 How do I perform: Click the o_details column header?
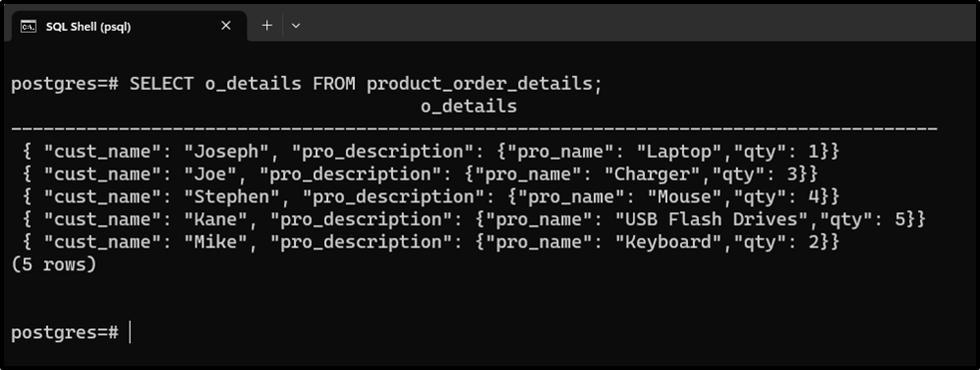pyautogui.click(x=469, y=107)
